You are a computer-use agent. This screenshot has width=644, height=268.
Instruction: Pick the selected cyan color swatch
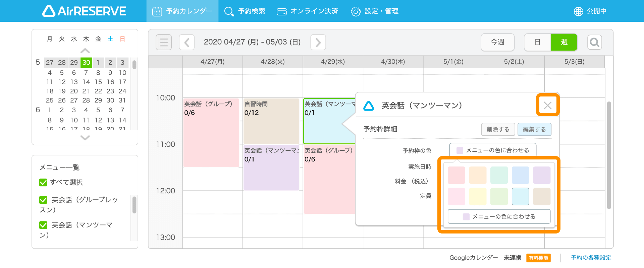521,196
